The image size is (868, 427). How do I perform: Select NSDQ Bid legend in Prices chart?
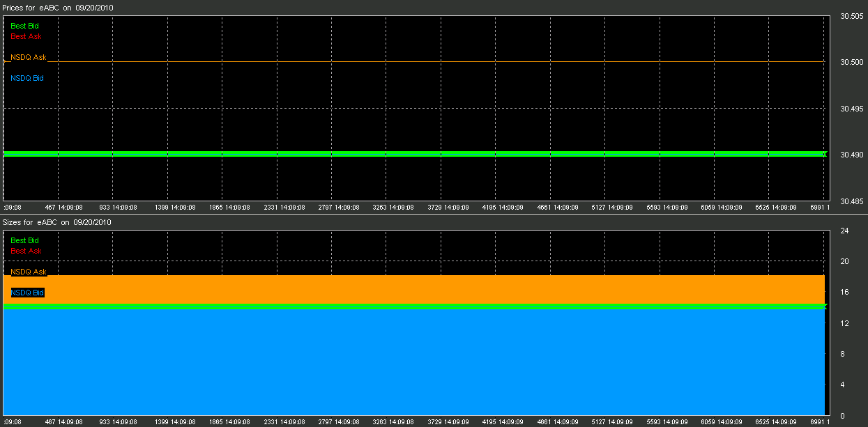click(x=27, y=78)
